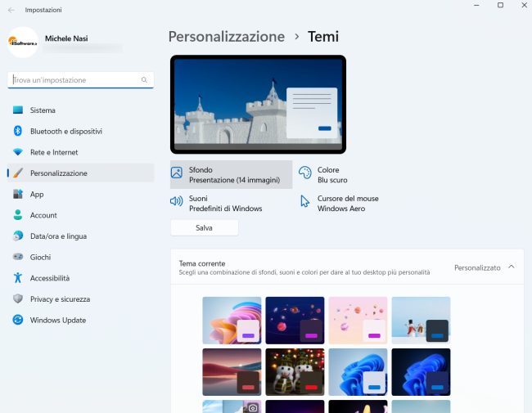Maximize the Impostazioni window

(x=500, y=5)
